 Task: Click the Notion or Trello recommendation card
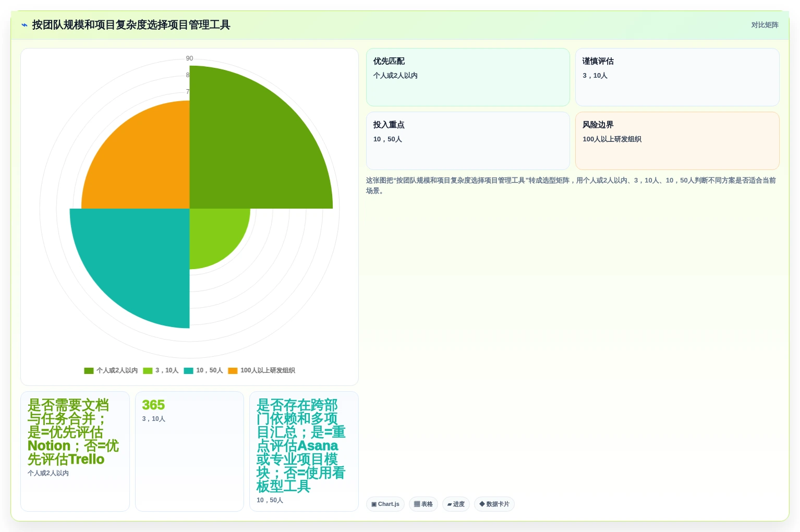point(75,451)
